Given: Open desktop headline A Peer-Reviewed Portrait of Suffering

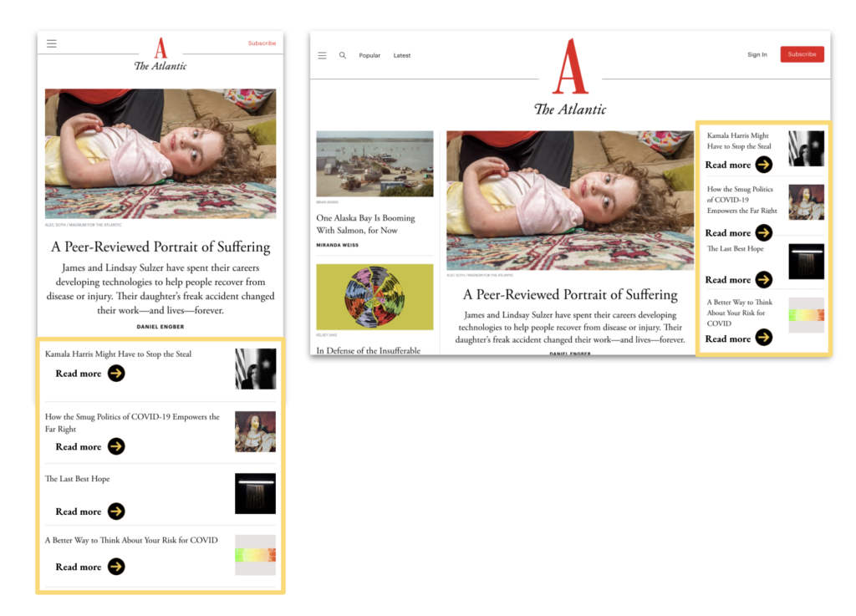Looking at the screenshot, I should pyautogui.click(x=570, y=295).
